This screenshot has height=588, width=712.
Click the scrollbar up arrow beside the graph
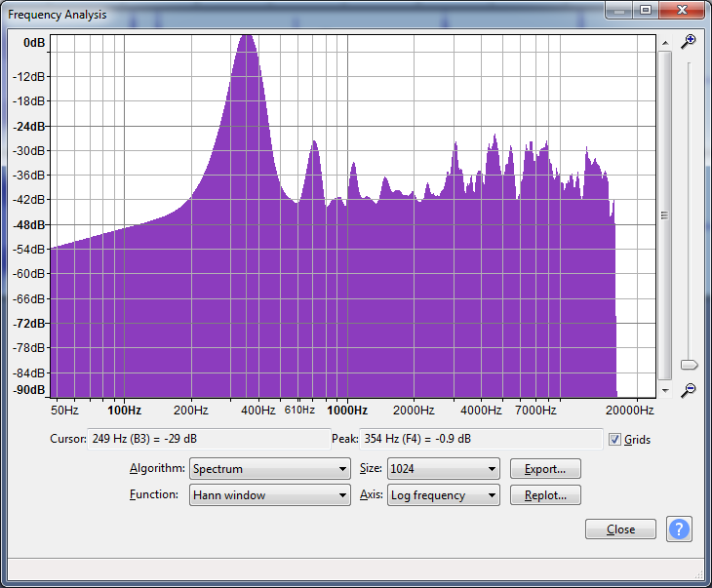[x=664, y=43]
